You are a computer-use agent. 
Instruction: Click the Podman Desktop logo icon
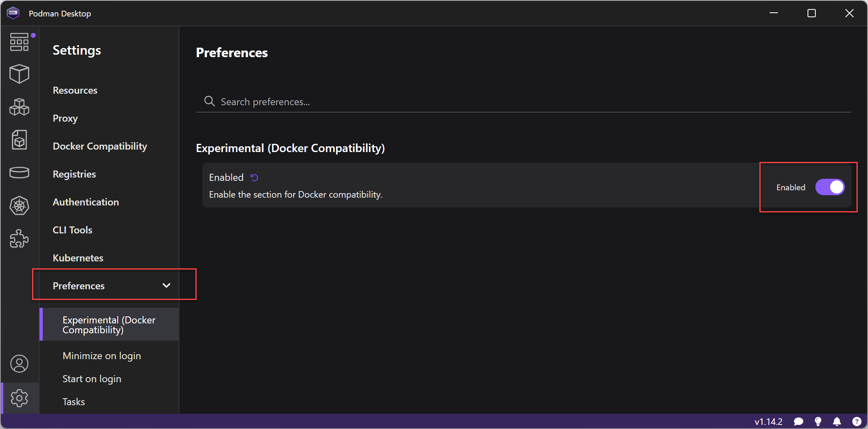[x=13, y=13]
